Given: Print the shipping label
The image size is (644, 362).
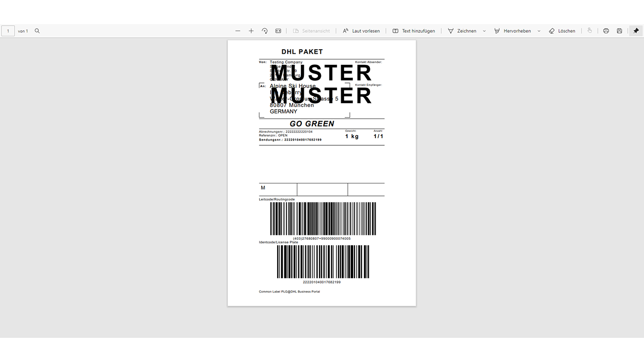Looking at the screenshot, I should click(x=606, y=31).
